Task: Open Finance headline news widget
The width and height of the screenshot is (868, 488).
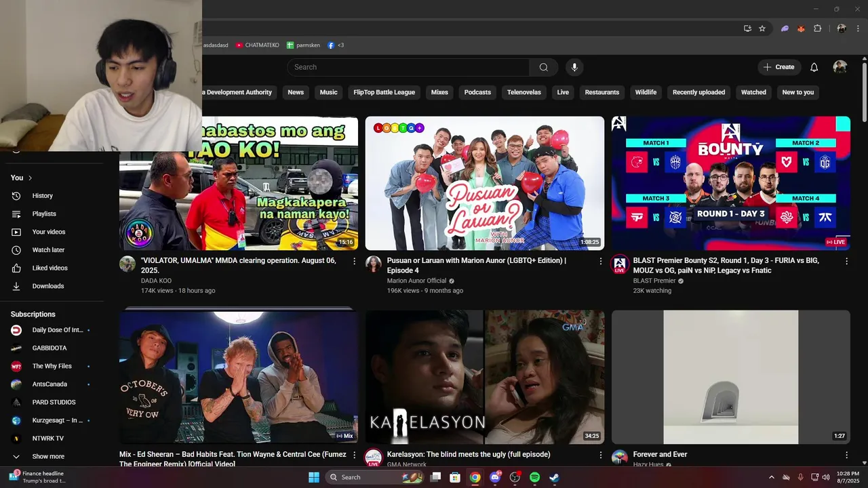Action: [x=38, y=477]
